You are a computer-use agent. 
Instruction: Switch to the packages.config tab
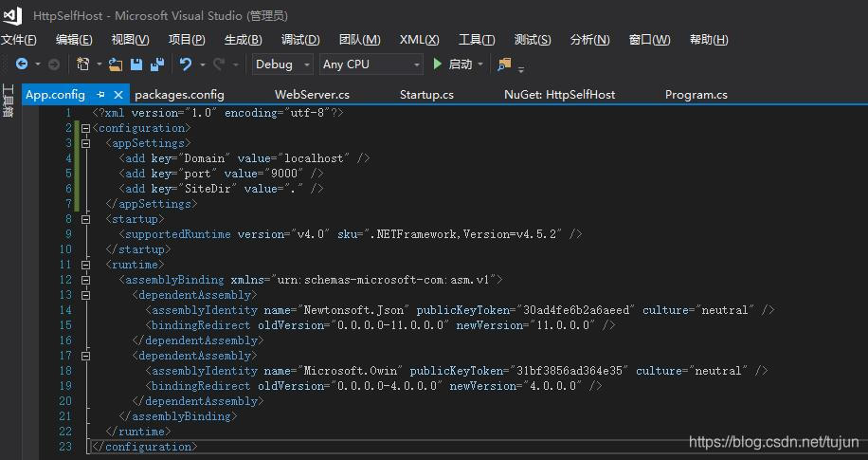point(179,95)
